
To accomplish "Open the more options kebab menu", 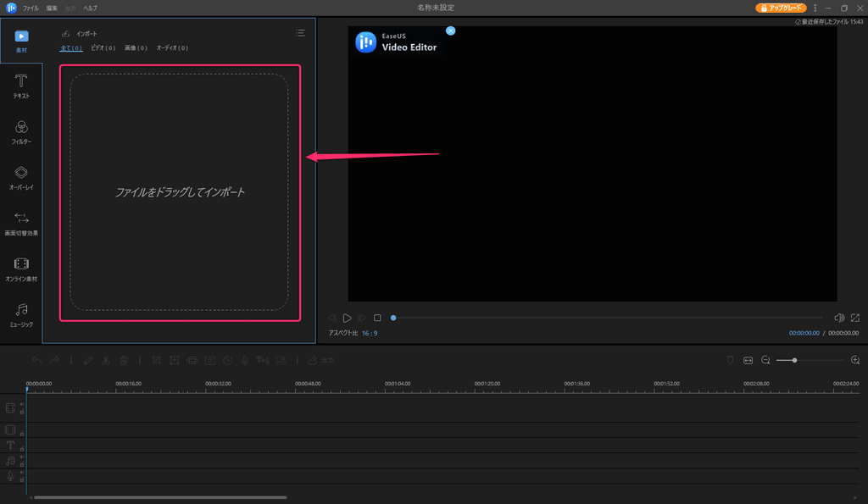I will coord(815,8).
